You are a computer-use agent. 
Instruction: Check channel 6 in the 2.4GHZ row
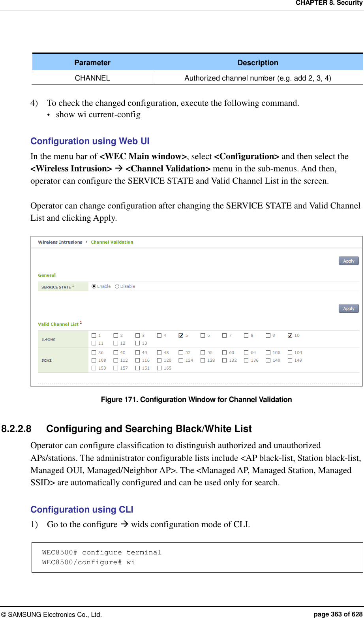(203, 335)
